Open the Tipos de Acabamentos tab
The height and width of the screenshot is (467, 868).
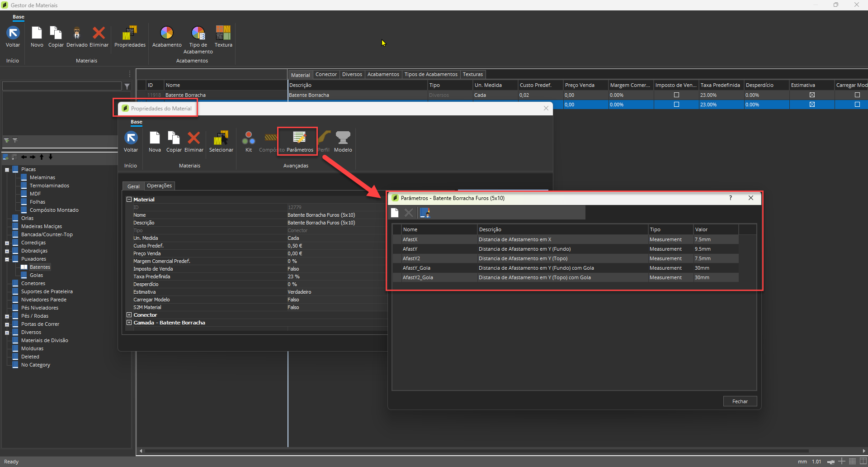coord(430,74)
